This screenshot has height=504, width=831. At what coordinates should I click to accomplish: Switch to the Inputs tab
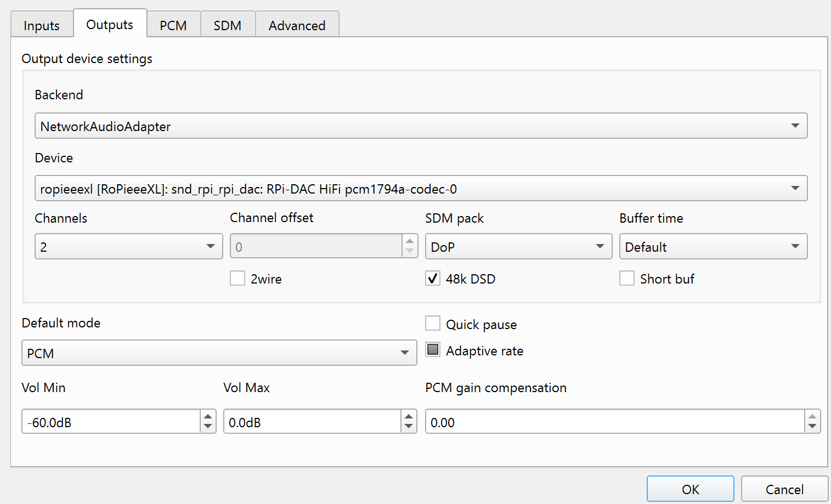[x=42, y=26]
